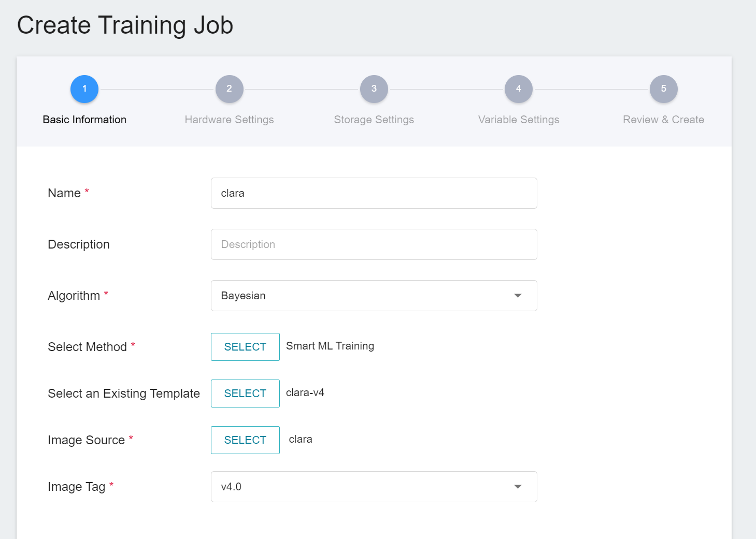This screenshot has height=539, width=756.
Task: Go to the step 5 circle
Action: 663,89
